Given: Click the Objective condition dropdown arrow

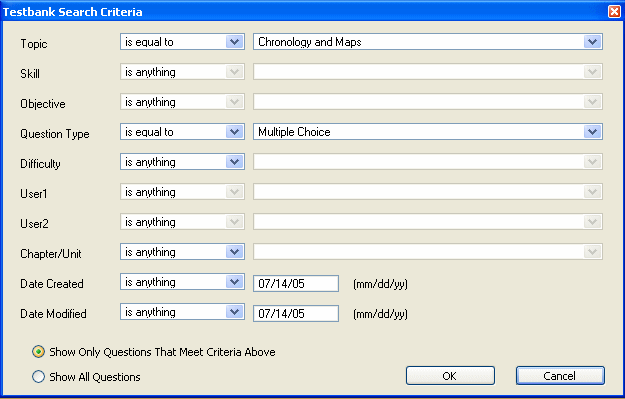Looking at the screenshot, I should tap(235, 102).
